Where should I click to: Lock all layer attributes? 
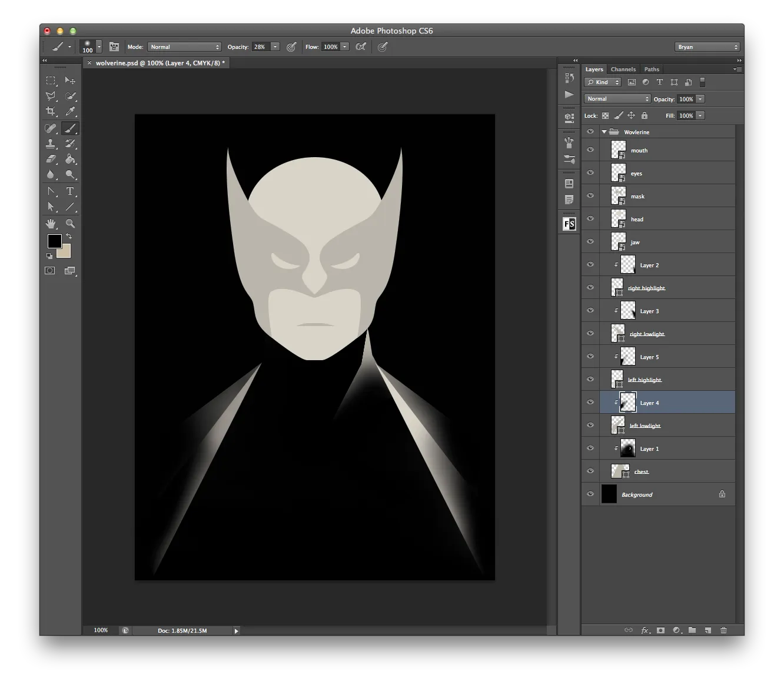click(x=644, y=116)
